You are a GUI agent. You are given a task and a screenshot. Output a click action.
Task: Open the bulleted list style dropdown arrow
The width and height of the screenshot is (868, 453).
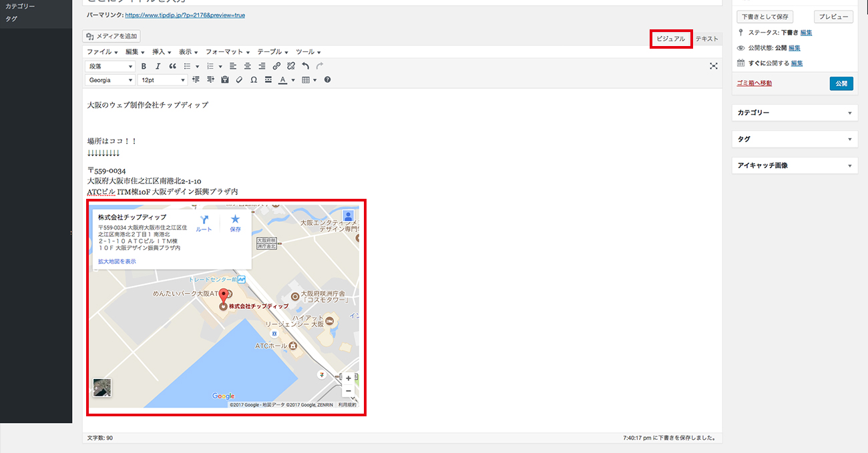[198, 67]
